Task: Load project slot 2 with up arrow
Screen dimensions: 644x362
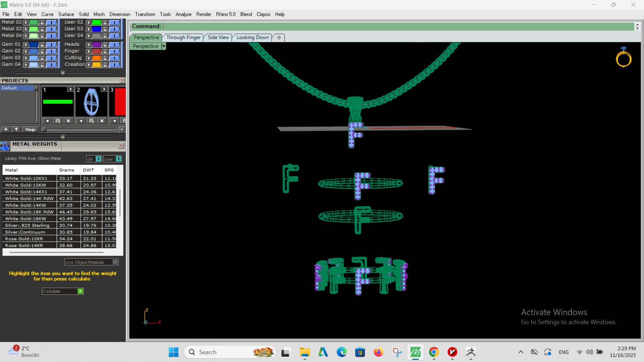Action: 81,121
